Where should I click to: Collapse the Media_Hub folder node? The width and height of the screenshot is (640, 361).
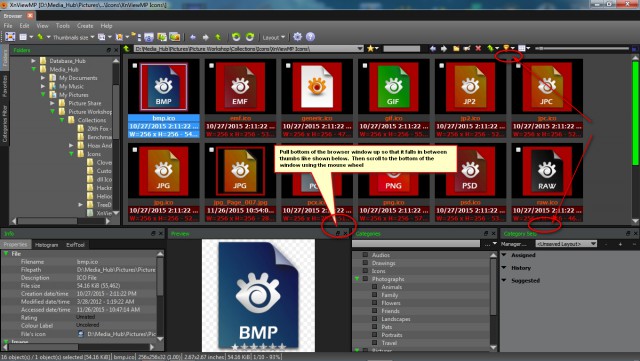(x=33, y=69)
